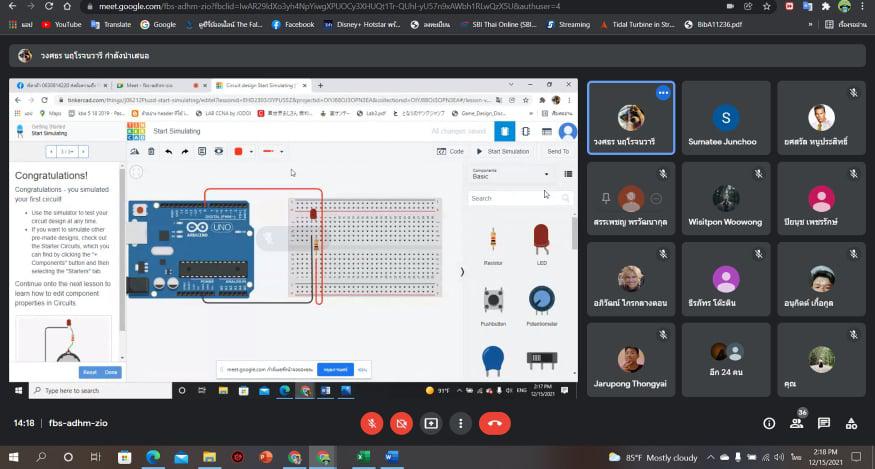Open the browser extensions puzzle icon

click(826, 7)
